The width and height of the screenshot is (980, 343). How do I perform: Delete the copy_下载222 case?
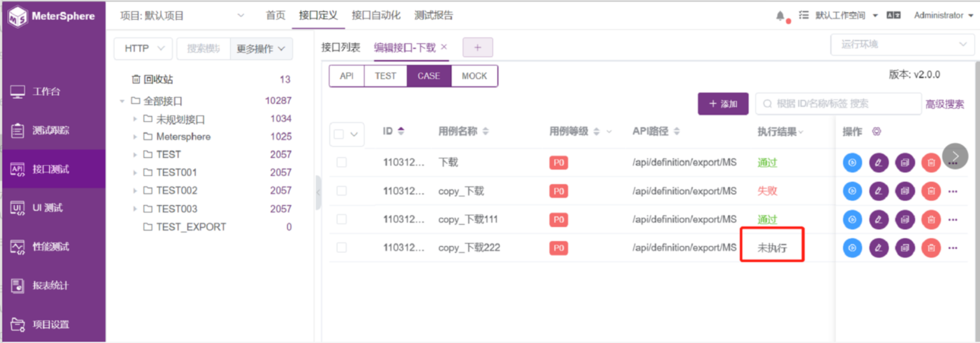[931, 248]
